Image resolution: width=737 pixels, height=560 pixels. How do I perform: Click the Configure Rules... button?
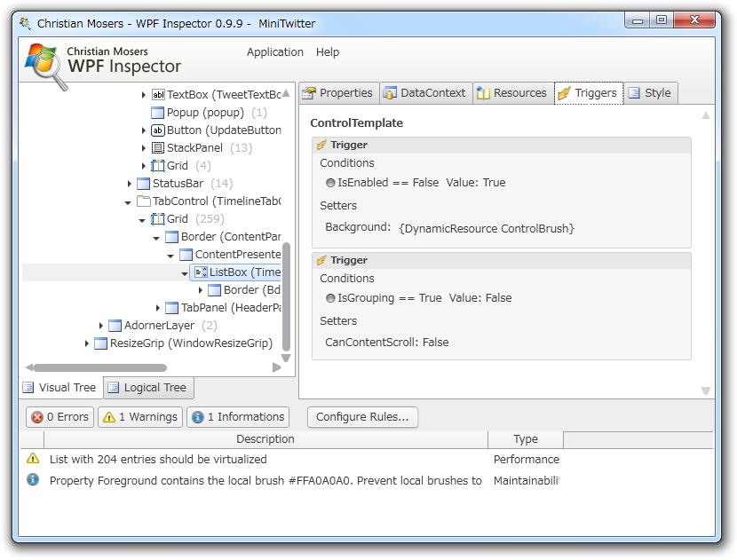point(362,417)
